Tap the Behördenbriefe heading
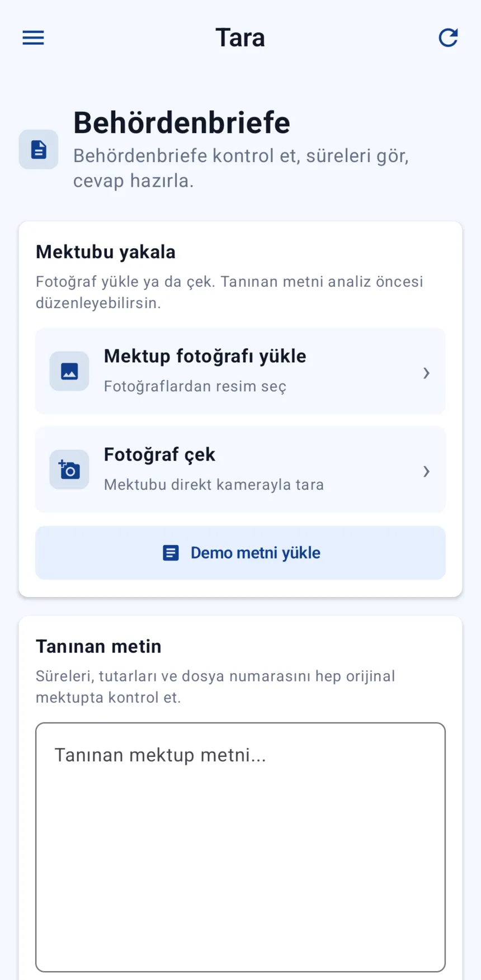Screen dimensions: 481x980 pos(182,122)
